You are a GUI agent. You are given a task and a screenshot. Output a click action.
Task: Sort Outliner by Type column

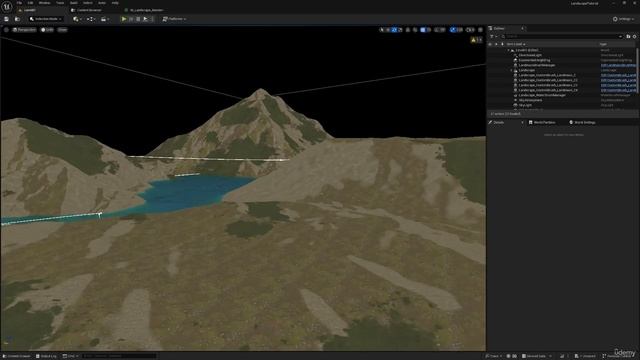tap(603, 44)
